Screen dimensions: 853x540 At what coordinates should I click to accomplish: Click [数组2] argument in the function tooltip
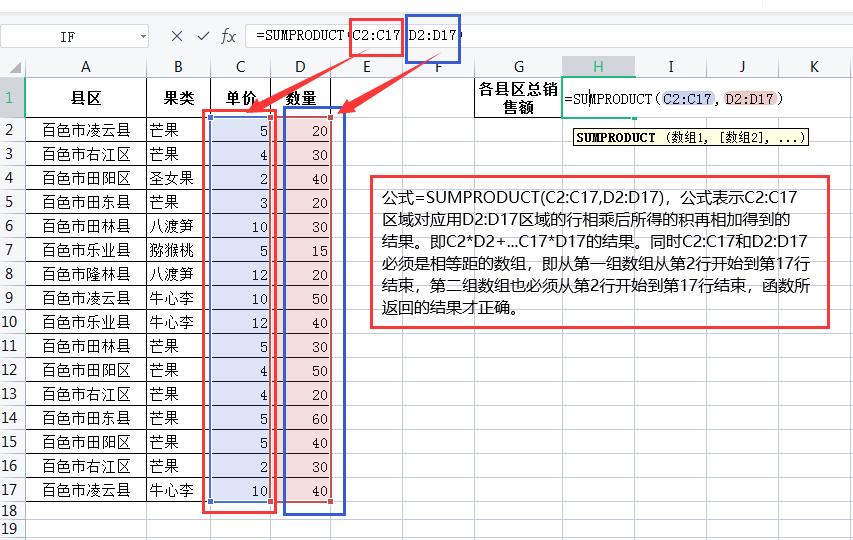point(743,138)
